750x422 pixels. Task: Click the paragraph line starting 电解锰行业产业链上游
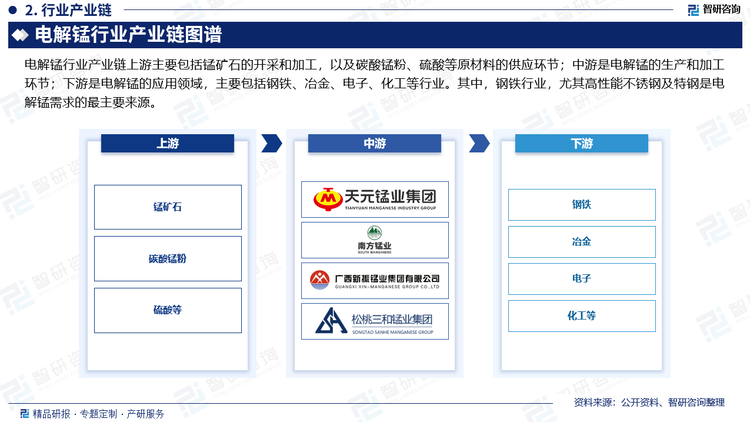375,65
